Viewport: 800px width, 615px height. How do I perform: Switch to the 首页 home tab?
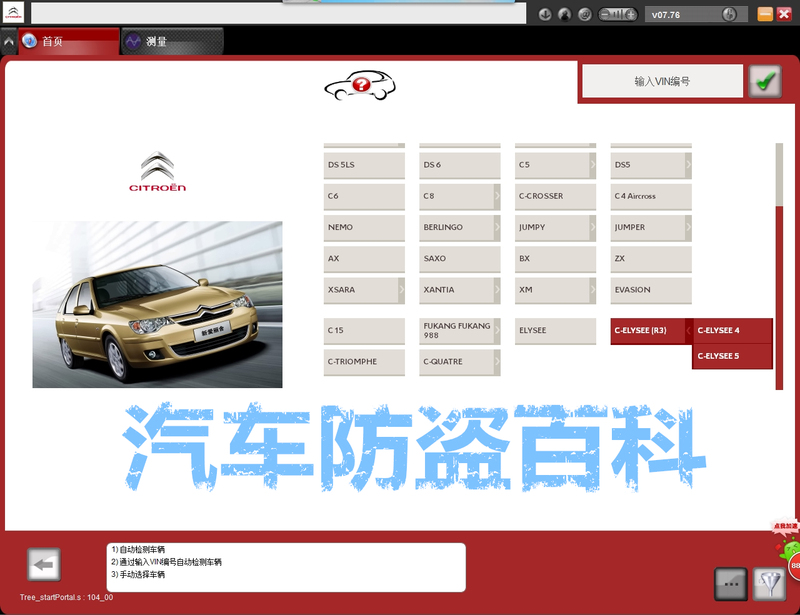[69, 41]
